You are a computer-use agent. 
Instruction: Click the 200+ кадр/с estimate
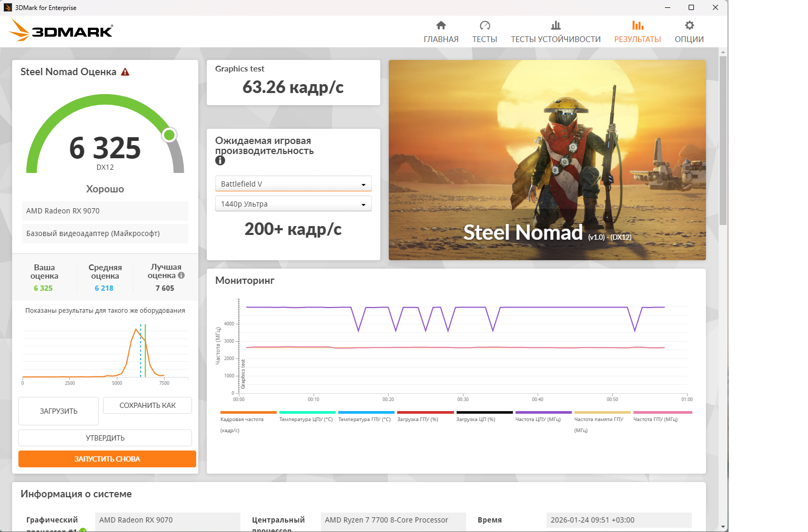[x=293, y=229]
